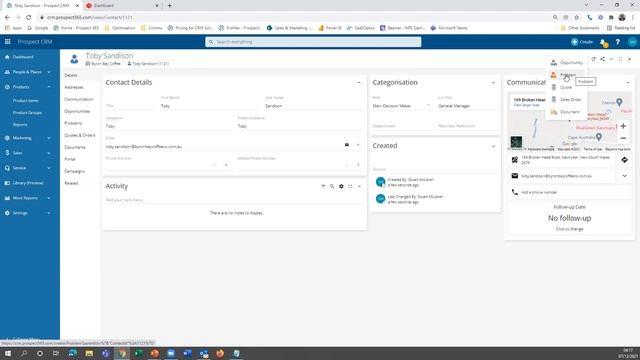Select the Related tab
This screenshot has width=640, height=360.
click(71, 183)
